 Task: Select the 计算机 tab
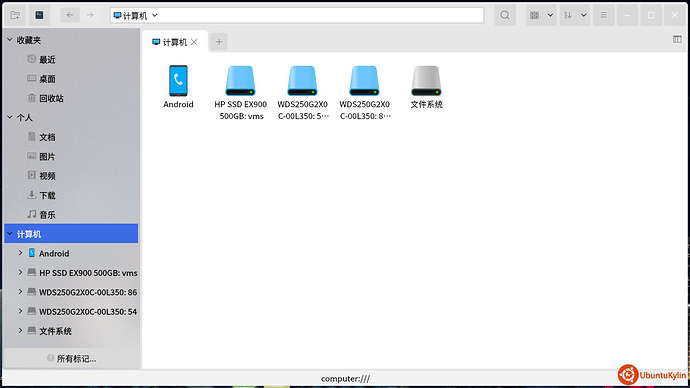175,42
